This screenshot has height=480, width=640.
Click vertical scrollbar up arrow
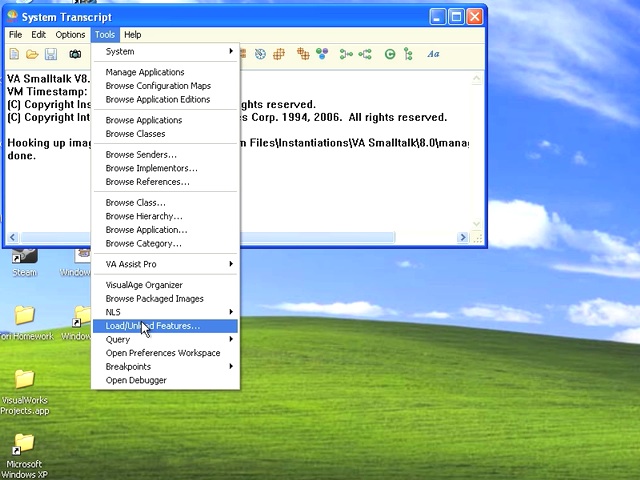(x=476, y=79)
